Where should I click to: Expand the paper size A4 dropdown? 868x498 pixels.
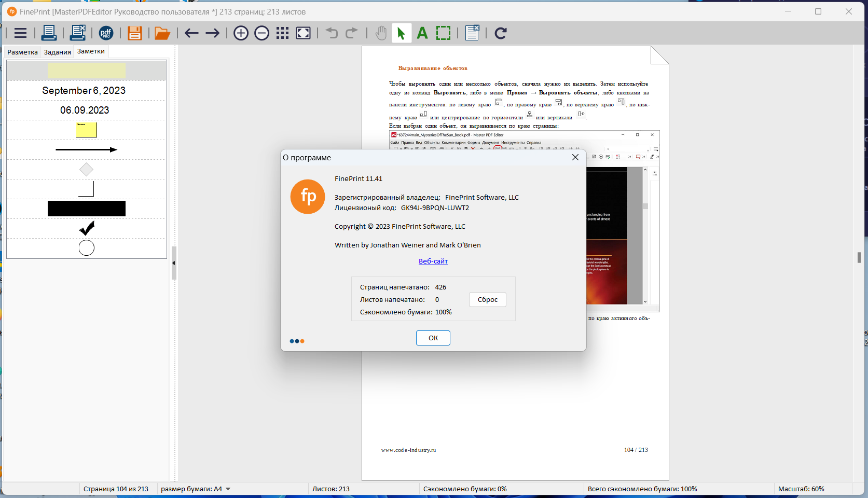point(228,489)
